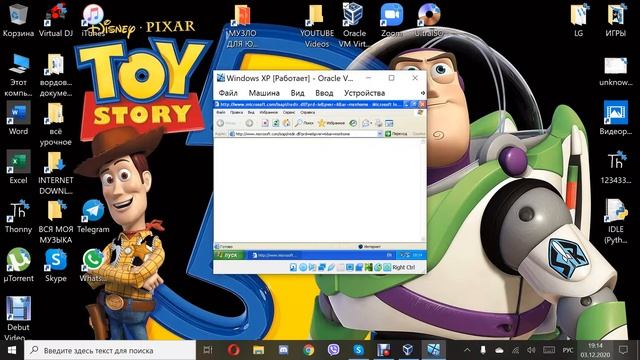The height and width of the screenshot is (360, 640).
Task: Click the VirtualBox hard disk activity indicator
Action: 293,267
